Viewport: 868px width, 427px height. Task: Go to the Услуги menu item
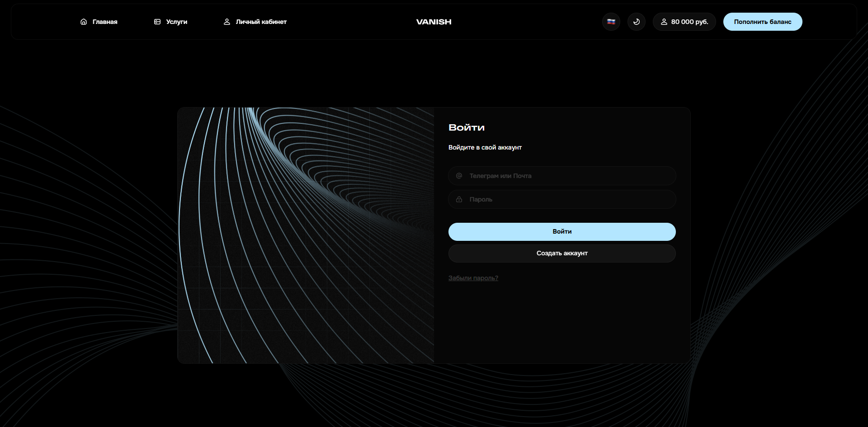coord(176,22)
